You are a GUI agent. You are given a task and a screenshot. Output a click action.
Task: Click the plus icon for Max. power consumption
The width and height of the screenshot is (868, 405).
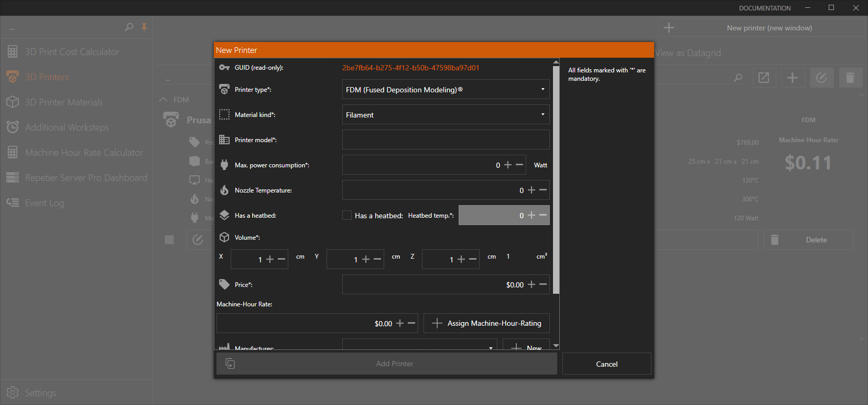click(x=507, y=165)
